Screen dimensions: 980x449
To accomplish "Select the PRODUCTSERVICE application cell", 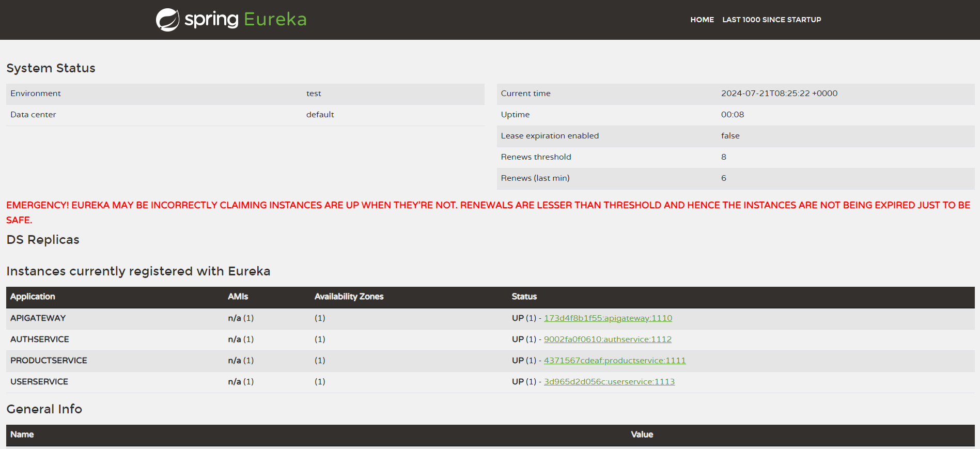I will pyautogui.click(x=49, y=361).
